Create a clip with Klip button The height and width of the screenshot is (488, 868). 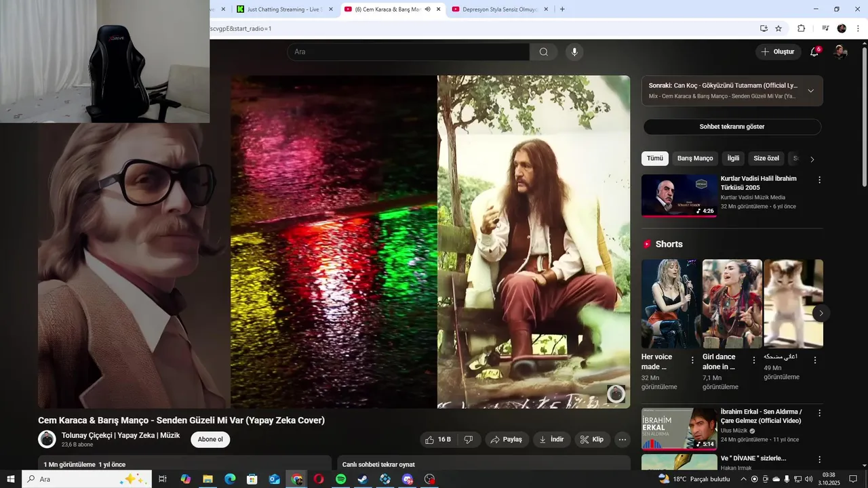click(592, 439)
